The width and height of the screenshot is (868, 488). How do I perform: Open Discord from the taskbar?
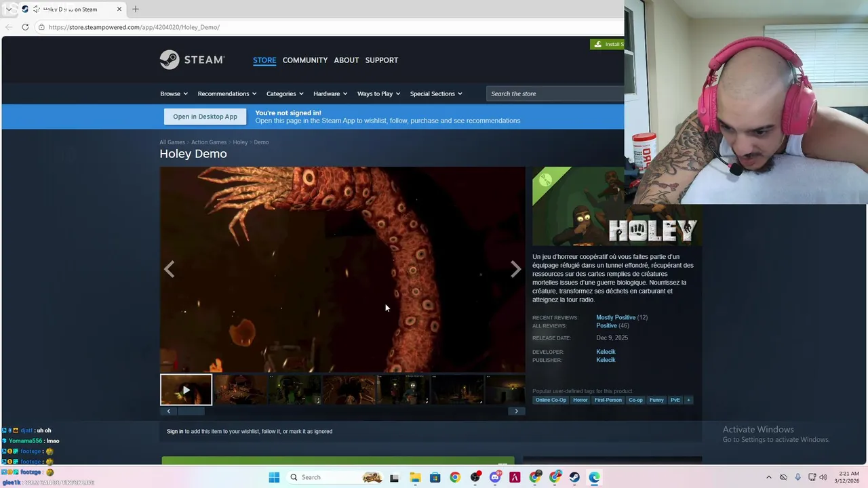click(x=495, y=477)
